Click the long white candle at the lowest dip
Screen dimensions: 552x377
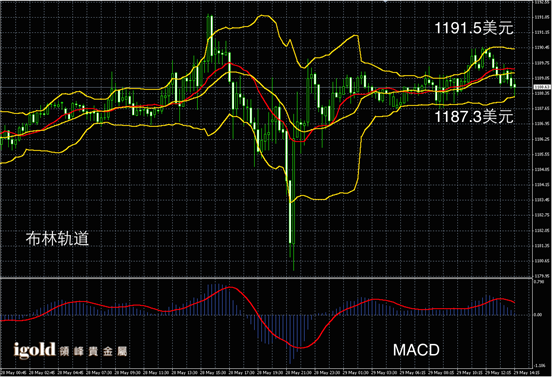click(x=290, y=211)
